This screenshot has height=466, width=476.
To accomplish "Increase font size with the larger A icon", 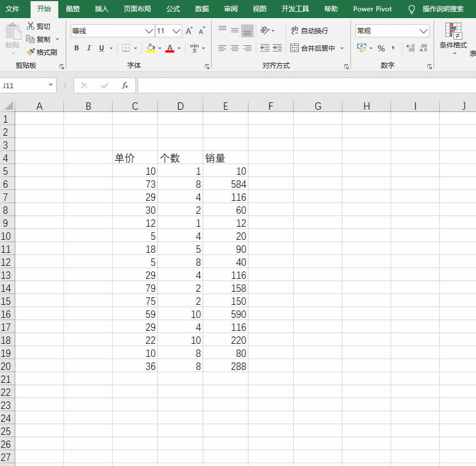I will point(189,31).
